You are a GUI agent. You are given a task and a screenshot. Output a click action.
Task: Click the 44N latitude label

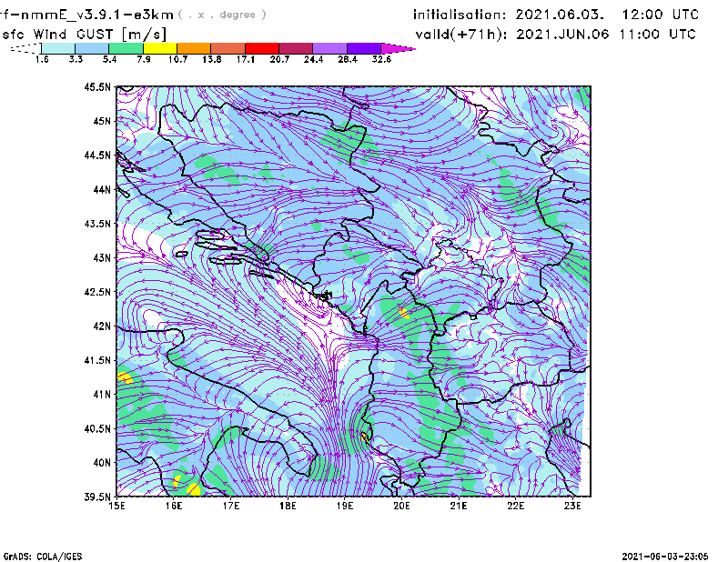coord(102,189)
